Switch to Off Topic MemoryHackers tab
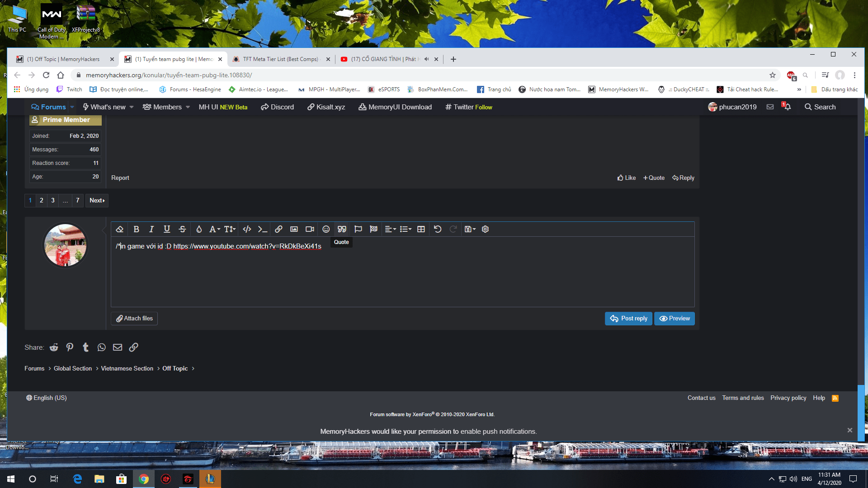Screen dimensions: 868x488 click(x=63, y=59)
